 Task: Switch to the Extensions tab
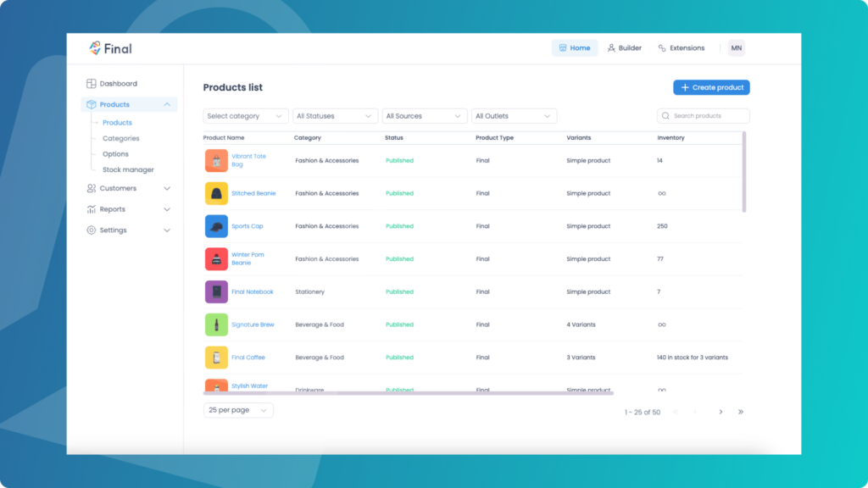click(x=682, y=48)
